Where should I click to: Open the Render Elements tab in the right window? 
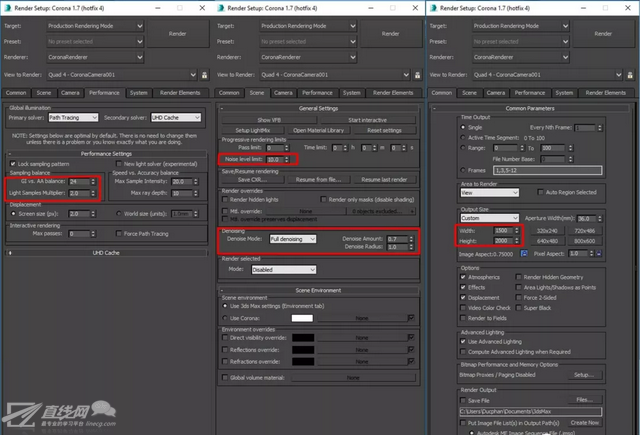pos(607,92)
